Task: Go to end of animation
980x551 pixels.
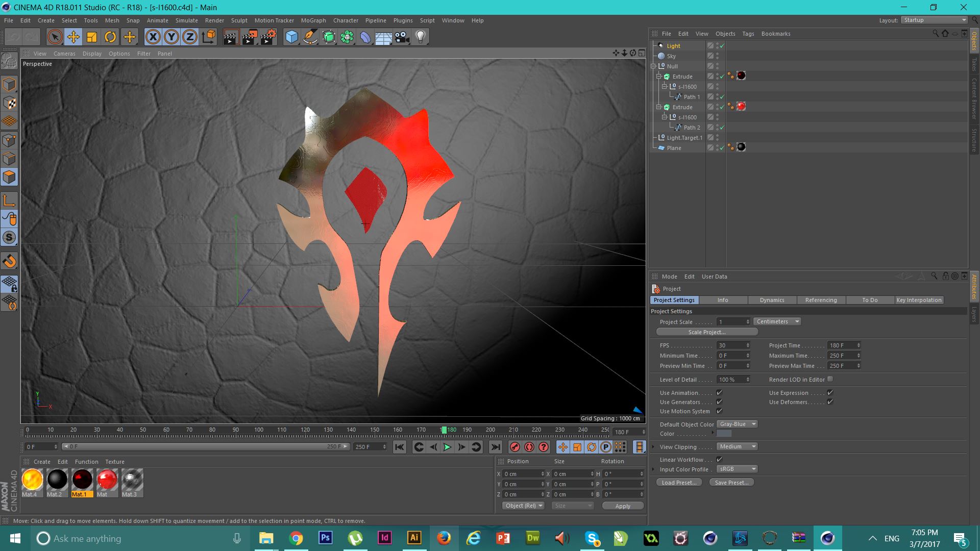Action: tap(495, 447)
